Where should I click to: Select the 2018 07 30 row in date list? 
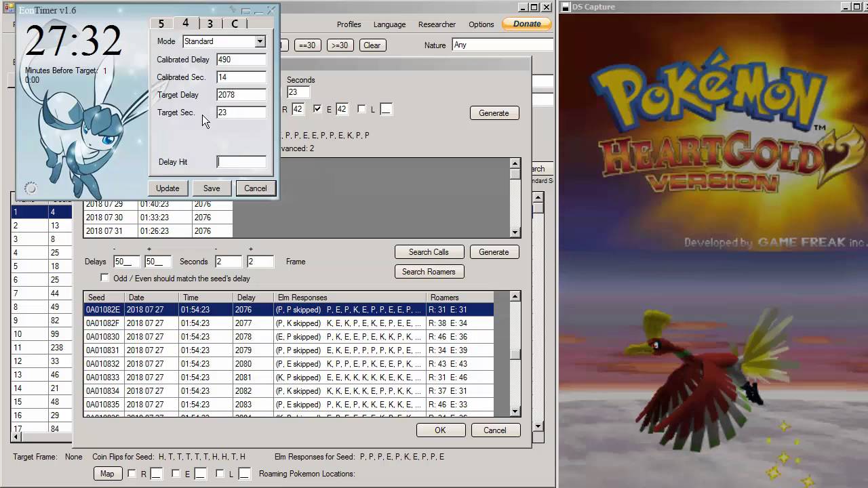[158, 218]
